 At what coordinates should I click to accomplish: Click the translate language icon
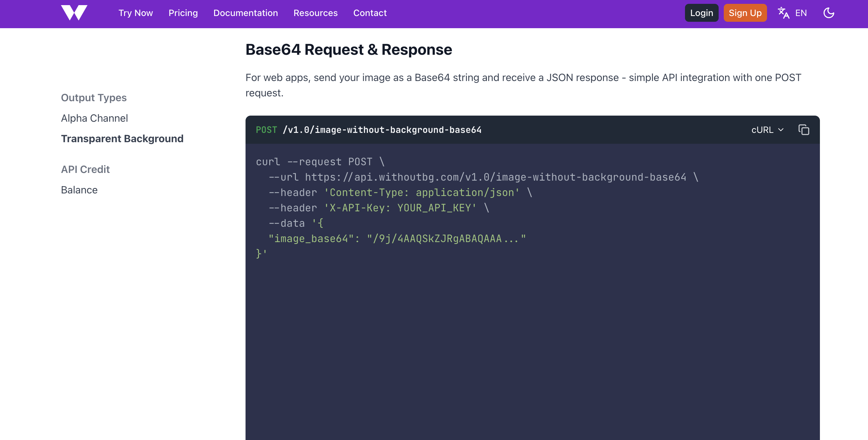coord(783,13)
